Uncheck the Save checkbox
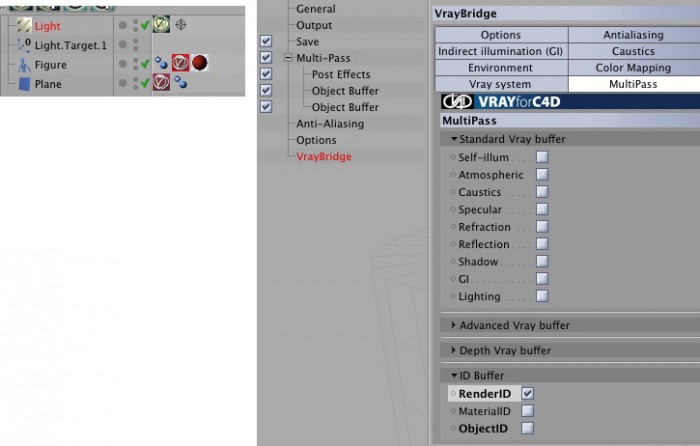This screenshot has width=700, height=446. click(266, 41)
